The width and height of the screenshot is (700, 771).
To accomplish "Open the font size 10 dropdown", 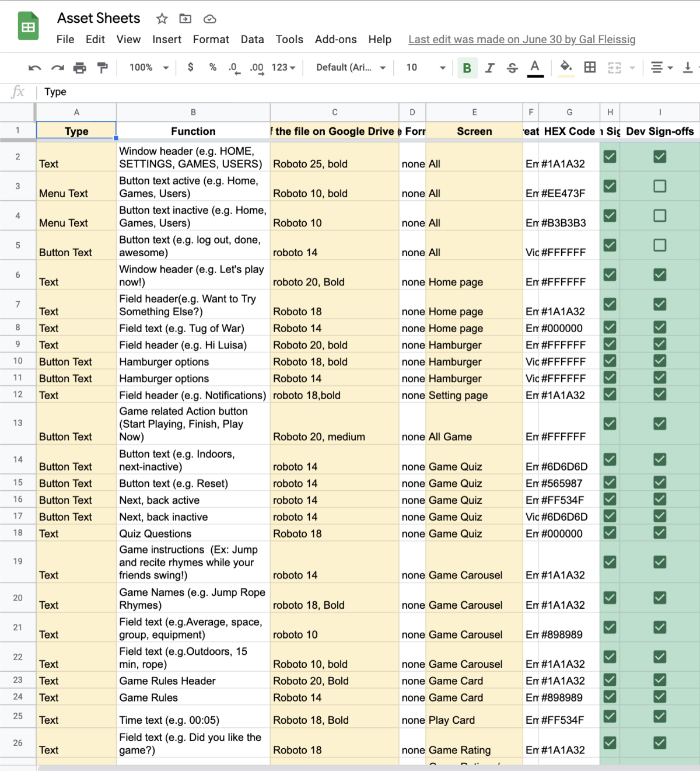I will [x=425, y=68].
